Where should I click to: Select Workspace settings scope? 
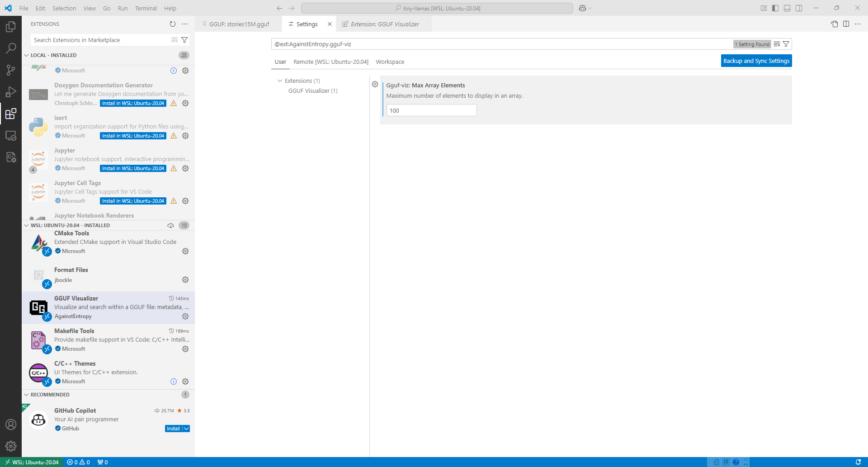click(390, 62)
